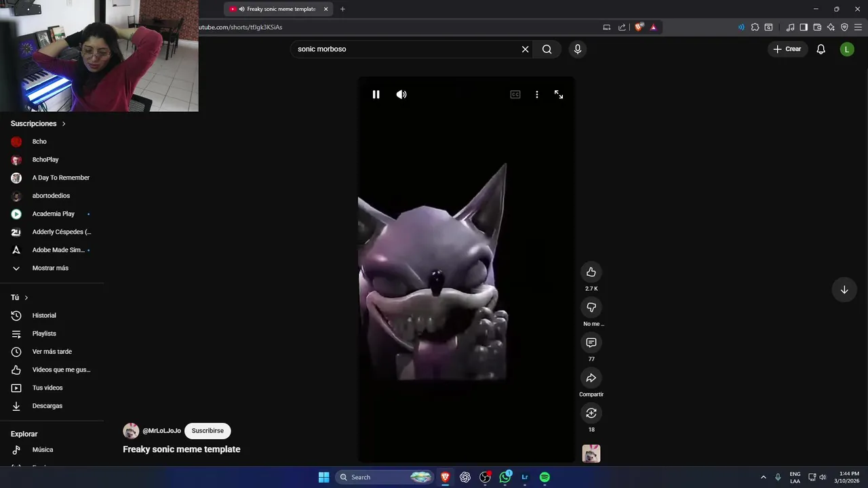
Task: Open the sound thumbnail below remix
Action: click(x=591, y=453)
